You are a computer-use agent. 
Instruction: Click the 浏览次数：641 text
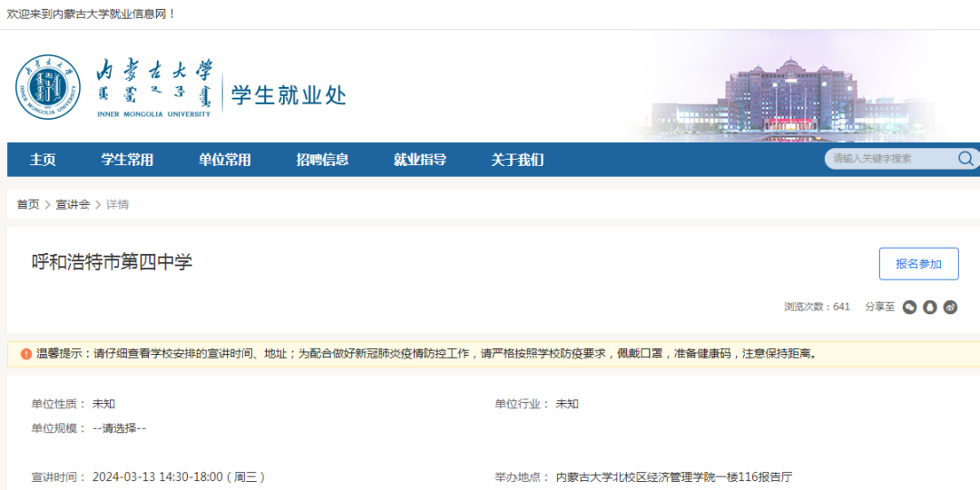click(x=817, y=308)
